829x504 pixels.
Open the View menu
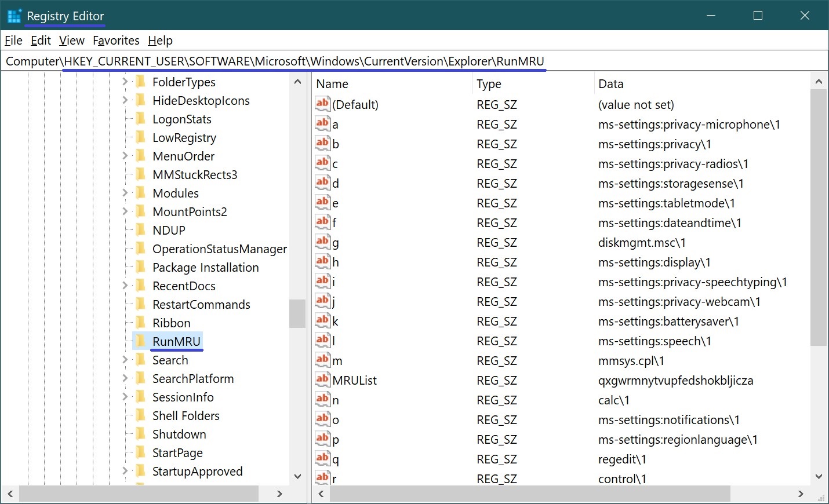pyautogui.click(x=72, y=41)
